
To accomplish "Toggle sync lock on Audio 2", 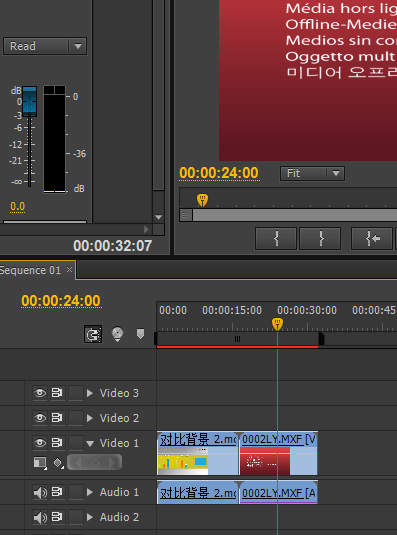I will click(x=57, y=517).
